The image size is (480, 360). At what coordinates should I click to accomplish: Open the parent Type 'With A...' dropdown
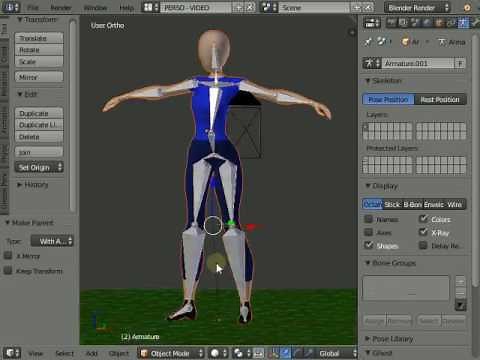52,241
